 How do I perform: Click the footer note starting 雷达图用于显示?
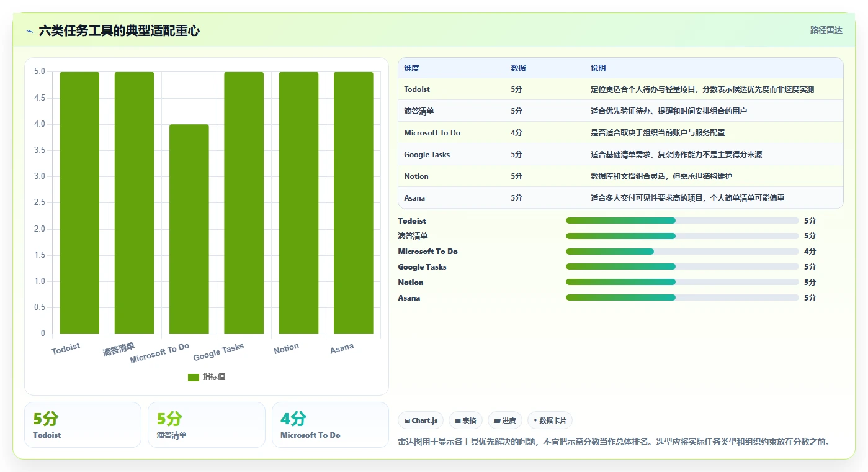tap(614, 442)
